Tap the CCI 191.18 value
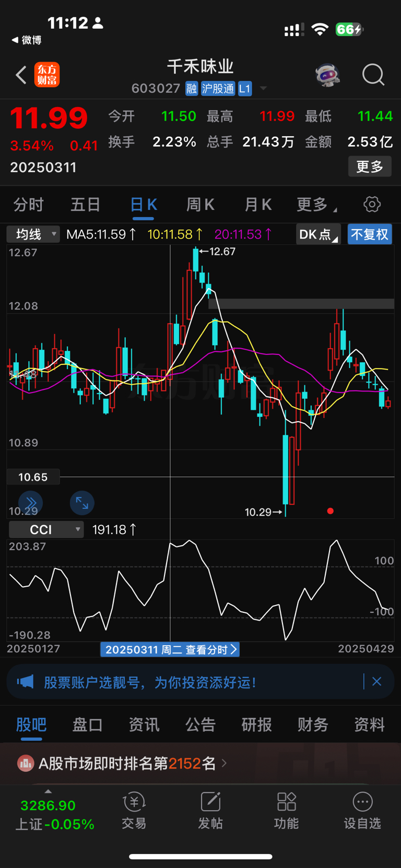The height and width of the screenshot is (868, 401). click(x=114, y=530)
